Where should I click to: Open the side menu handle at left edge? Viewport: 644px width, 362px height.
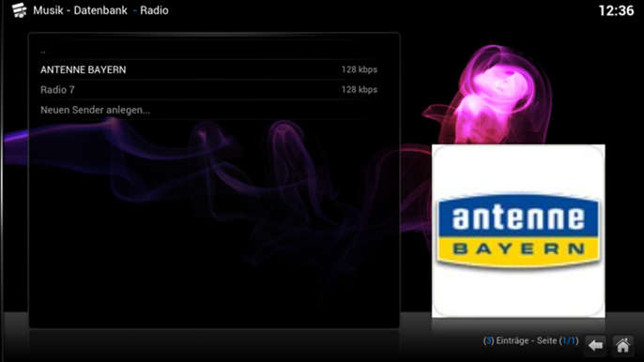coord(2,181)
